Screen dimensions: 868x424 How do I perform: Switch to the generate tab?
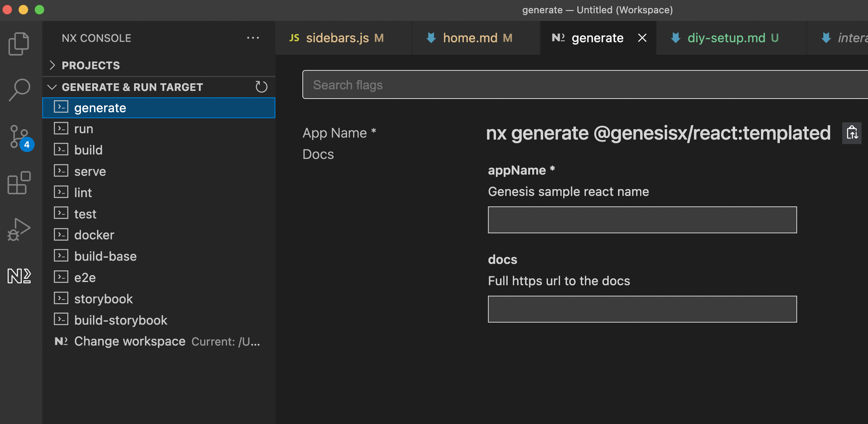point(598,38)
